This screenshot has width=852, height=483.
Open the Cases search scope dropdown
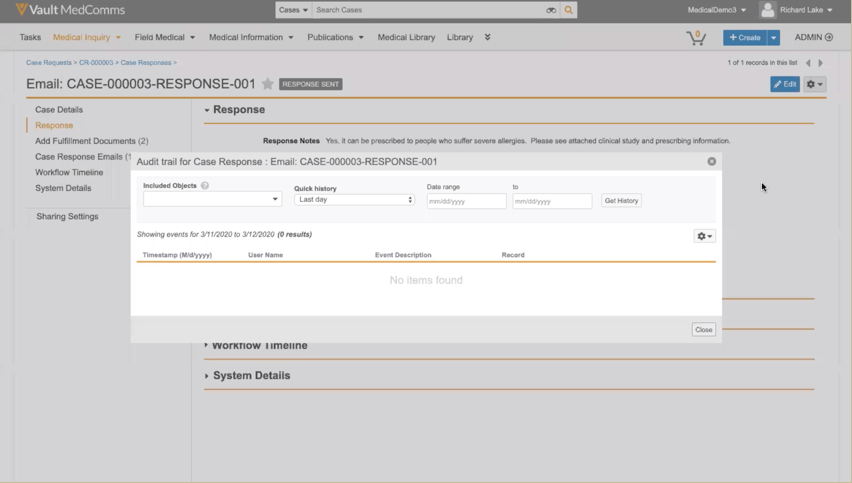(293, 10)
